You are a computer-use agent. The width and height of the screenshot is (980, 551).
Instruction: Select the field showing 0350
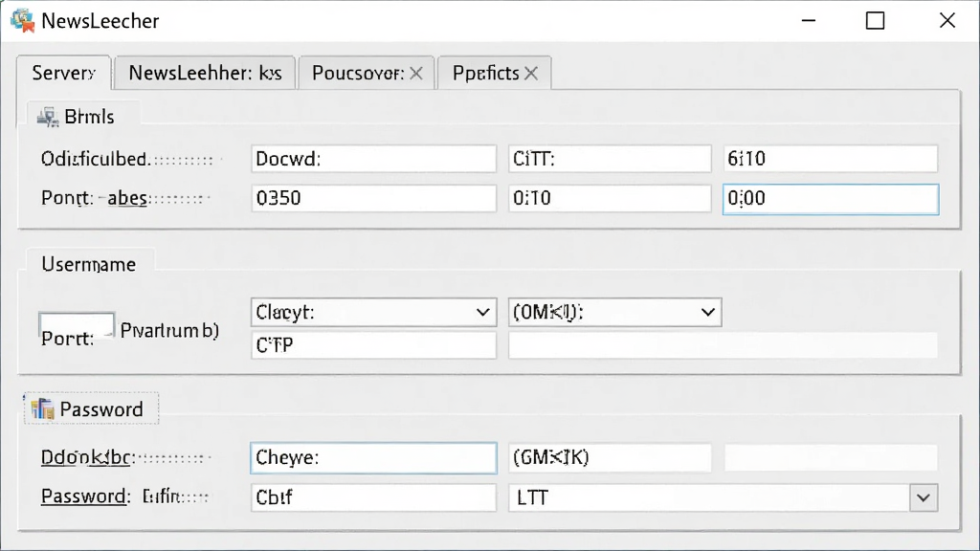[374, 198]
